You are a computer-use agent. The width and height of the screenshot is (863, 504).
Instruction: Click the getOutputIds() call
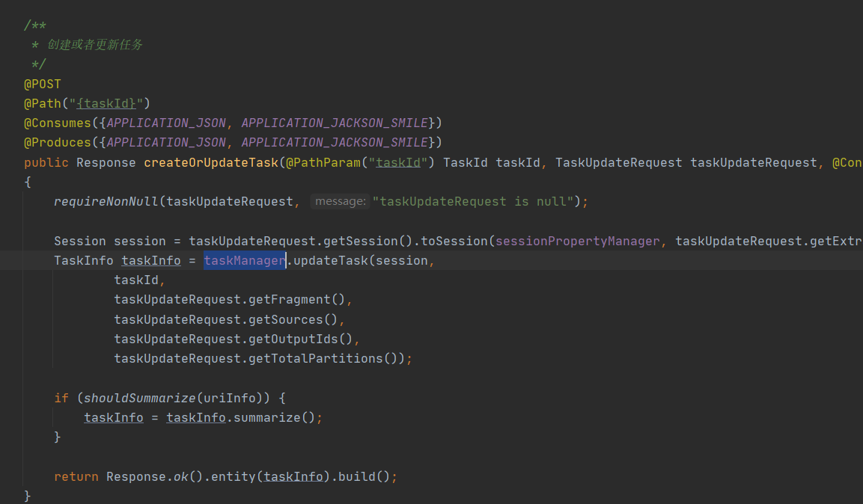click(x=300, y=339)
